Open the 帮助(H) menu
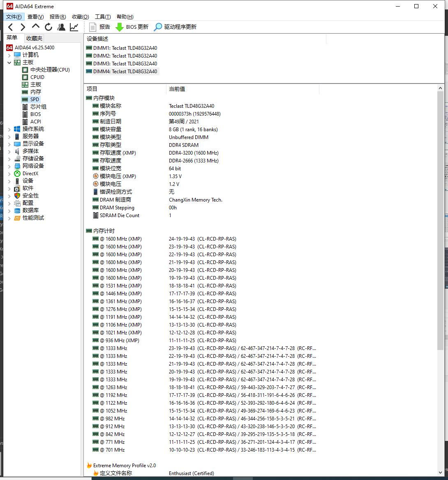Screen dimensions: 448x480 125,16
